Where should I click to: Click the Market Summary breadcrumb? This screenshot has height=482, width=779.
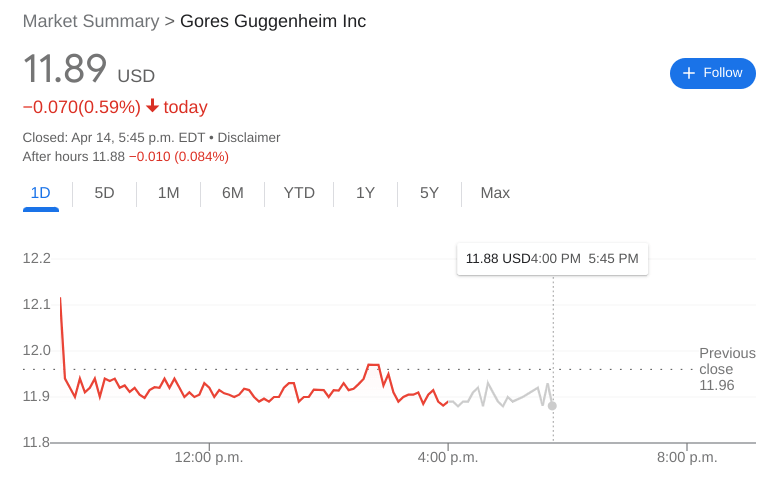pyautogui.click(x=90, y=21)
